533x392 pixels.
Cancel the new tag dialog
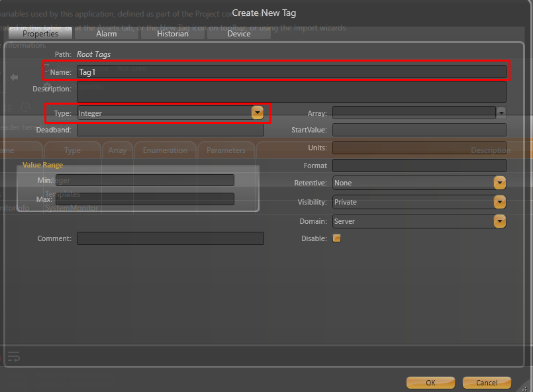coord(487,382)
